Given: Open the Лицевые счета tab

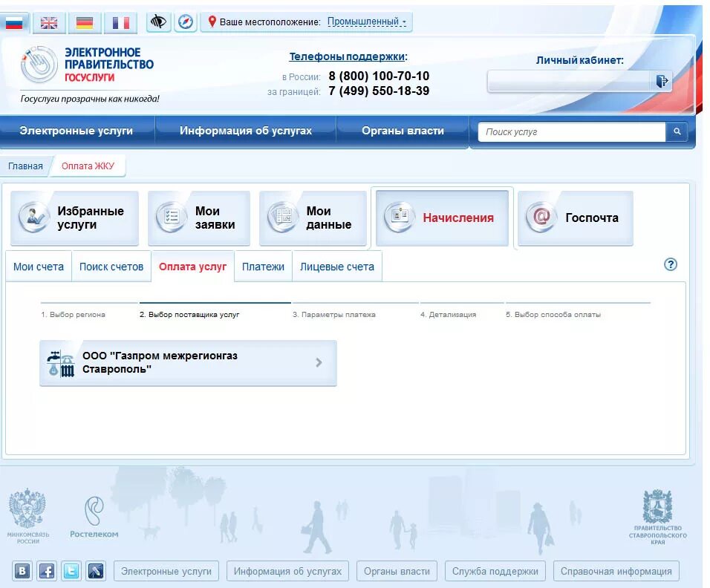Looking at the screenshot, I should (337, 267).
